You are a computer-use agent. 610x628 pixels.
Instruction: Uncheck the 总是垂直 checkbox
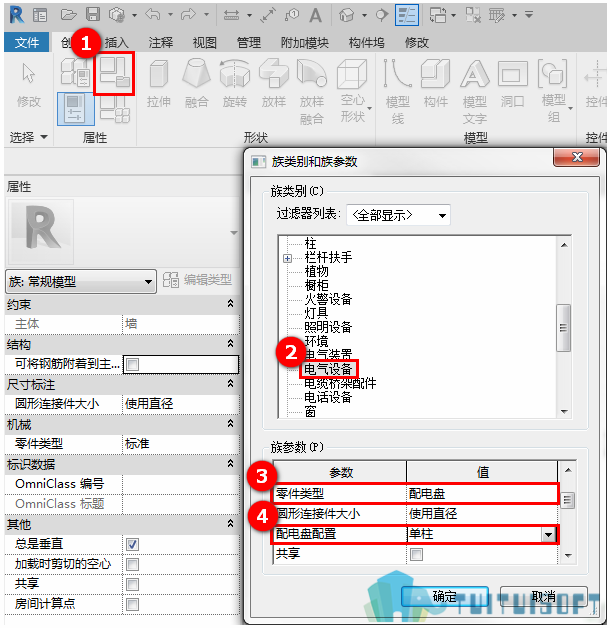pos(132,544)
